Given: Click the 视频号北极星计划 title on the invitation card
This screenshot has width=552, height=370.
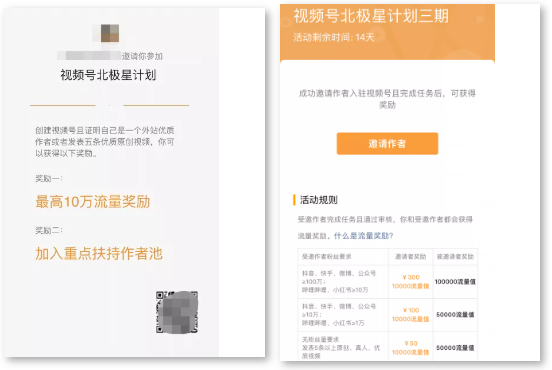Looking at the screenshot, I should [108, 75].
